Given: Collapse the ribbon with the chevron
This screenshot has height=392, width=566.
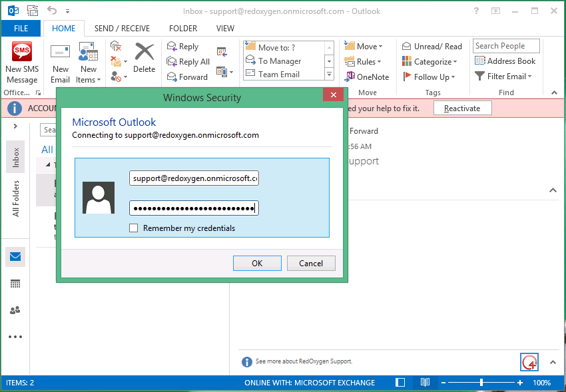Looking at the screenshot, I should 554,93.
